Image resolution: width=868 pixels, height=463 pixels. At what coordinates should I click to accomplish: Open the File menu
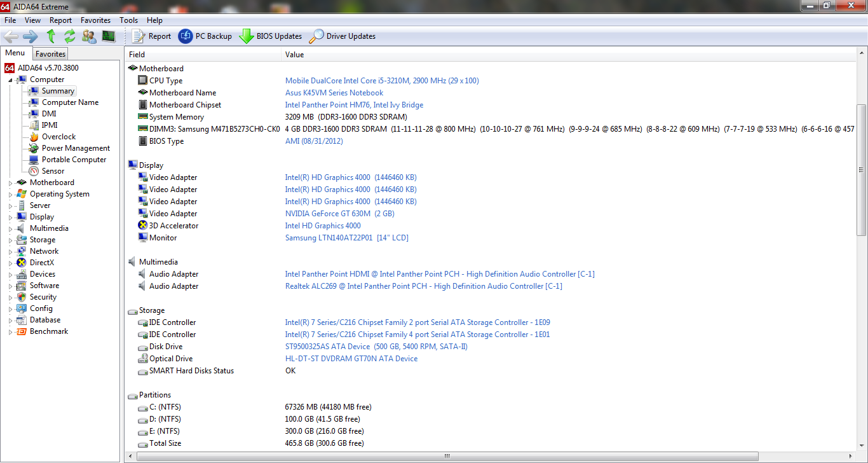pos(10,20)
